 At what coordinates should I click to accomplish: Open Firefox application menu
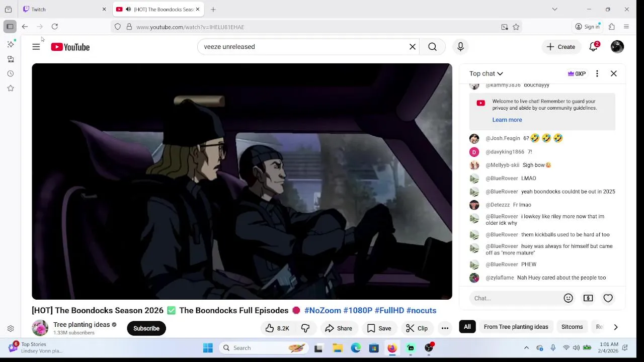626,27
